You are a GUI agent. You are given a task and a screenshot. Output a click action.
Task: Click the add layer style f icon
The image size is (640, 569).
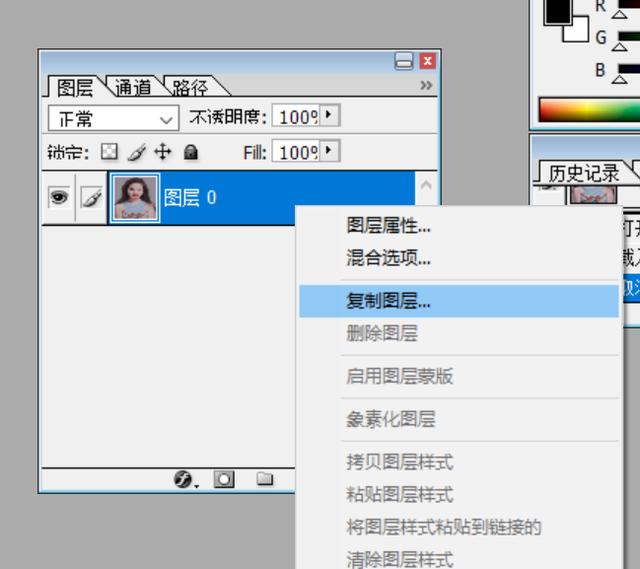click(183, 479)
